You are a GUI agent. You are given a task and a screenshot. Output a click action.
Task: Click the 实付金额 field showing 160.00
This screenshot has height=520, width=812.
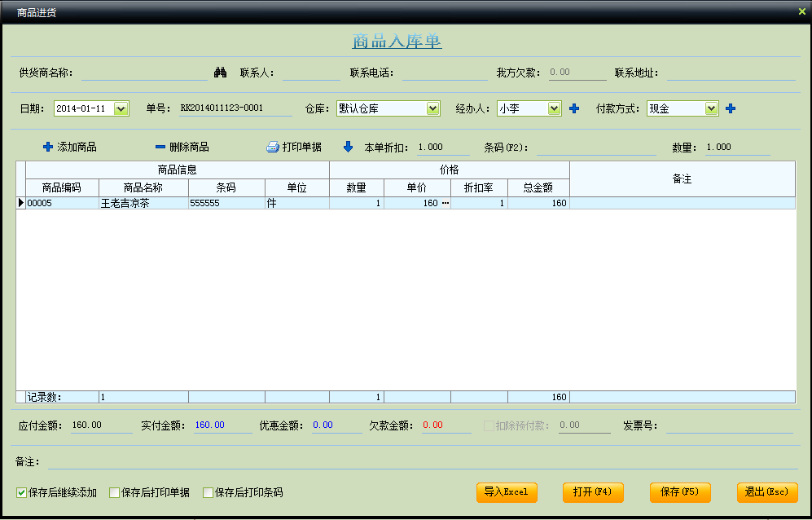pyautogui.click(x=222, y=425)
